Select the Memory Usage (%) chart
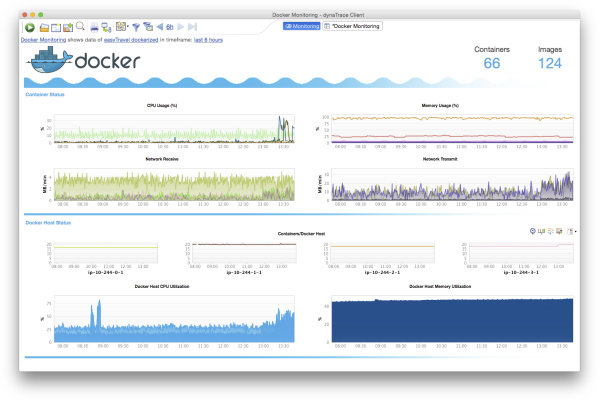The width and height of the screenshot is (599, 401). click(x=452, y=129)
